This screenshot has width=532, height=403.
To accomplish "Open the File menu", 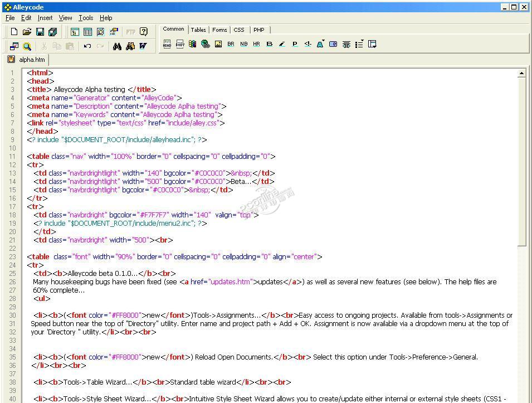I will (10, 18).
